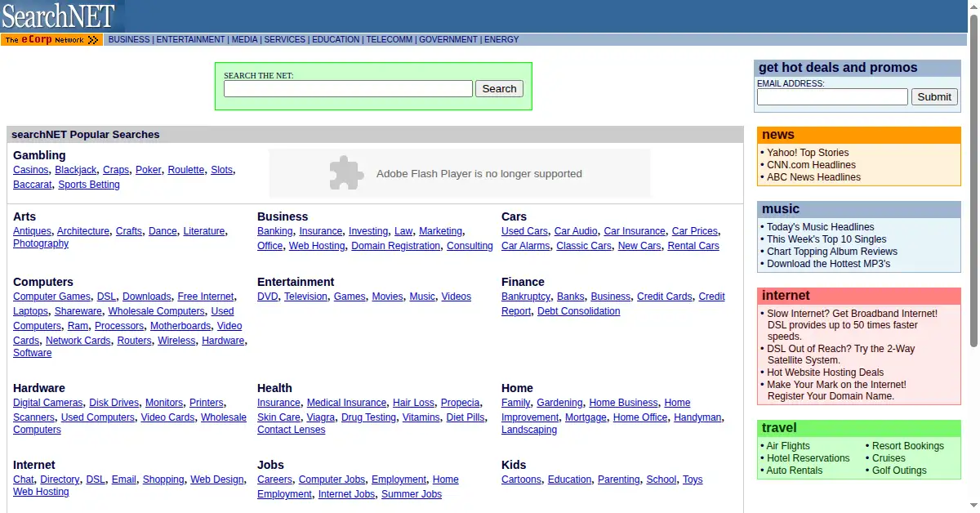Open the Bankruptcy link
The width and height of the screenshot is (980, 513).
(526, 297)
